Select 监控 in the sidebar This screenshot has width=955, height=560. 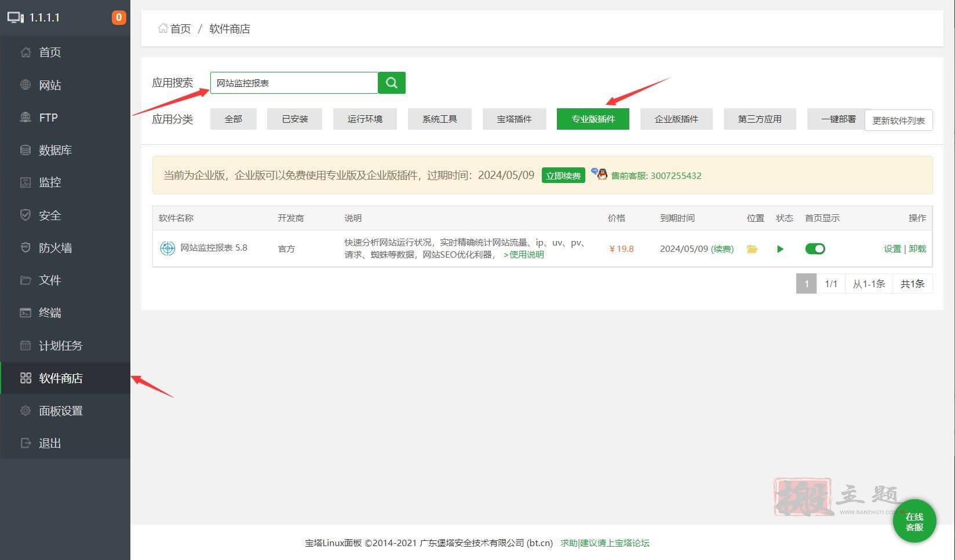(65, 182)
